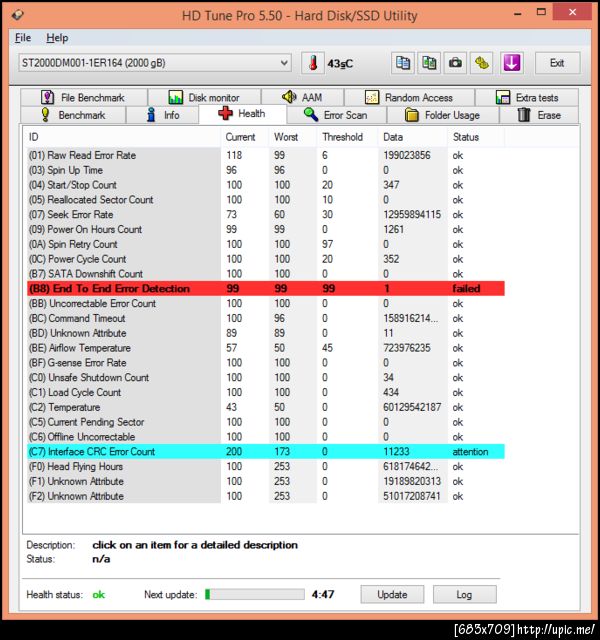
Task: Select Load Cycle Count row
Action: pos(266,392)
